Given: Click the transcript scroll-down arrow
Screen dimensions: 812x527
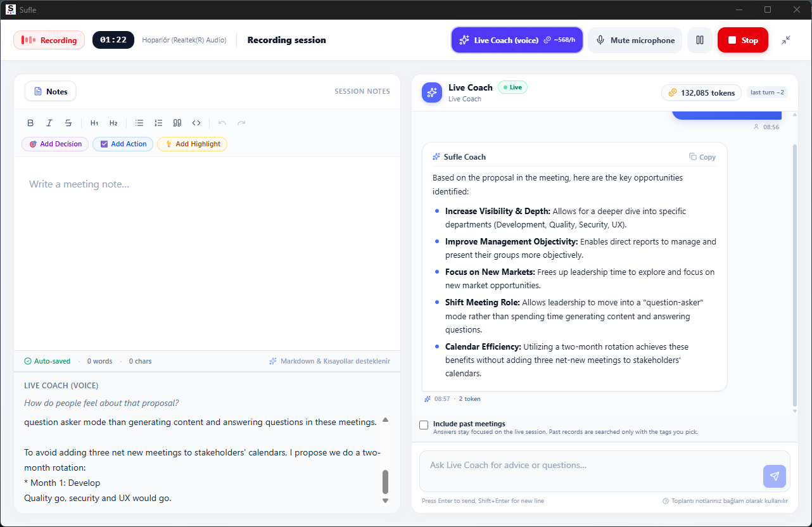Looking at the screenshot, I should (385, 500).
